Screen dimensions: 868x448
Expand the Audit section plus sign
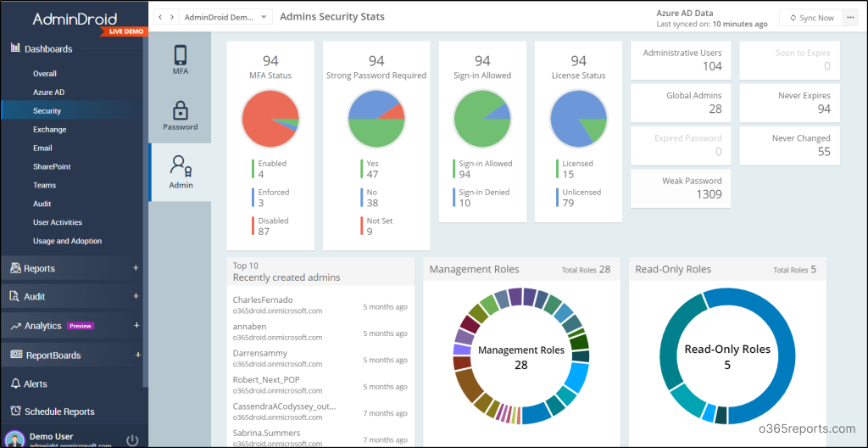pyautogui.click(x=136, y=296)
